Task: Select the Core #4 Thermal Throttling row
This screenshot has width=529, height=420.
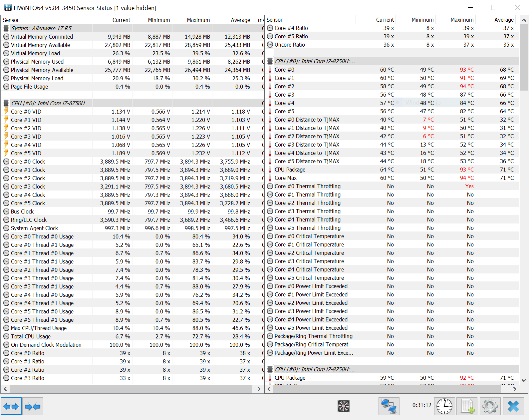Action: pos(393,219)
